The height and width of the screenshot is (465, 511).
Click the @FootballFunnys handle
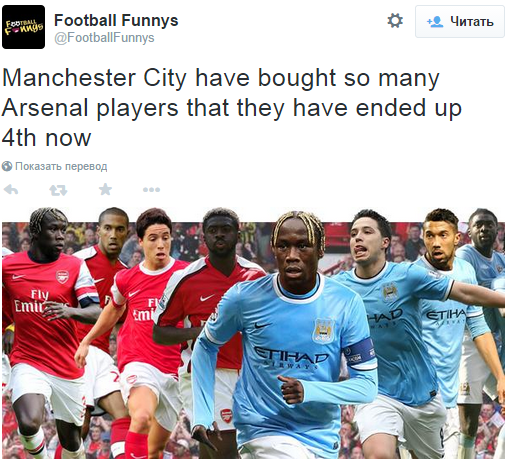point(104,37)
